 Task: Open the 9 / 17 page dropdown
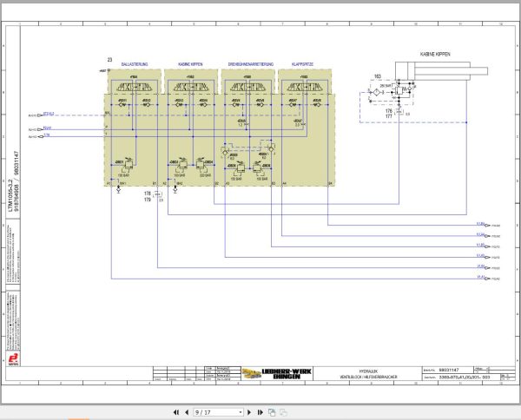click(218, 412)
